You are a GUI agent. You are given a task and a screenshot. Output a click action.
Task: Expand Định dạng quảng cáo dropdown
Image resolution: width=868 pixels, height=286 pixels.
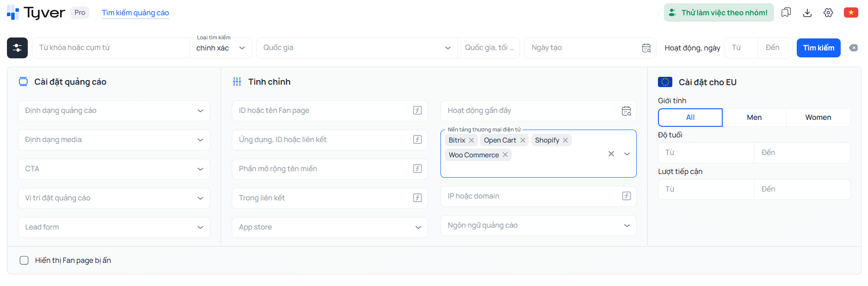tap(114, 111)
